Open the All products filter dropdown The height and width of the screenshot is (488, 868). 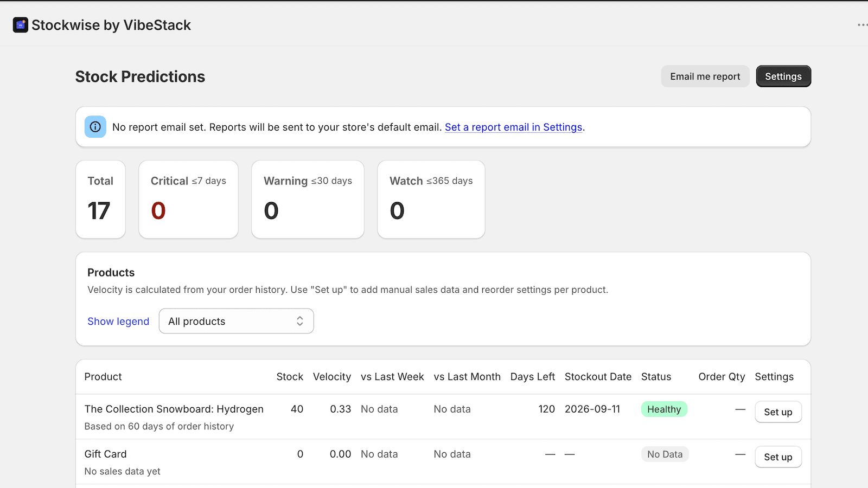pos(237,321)
